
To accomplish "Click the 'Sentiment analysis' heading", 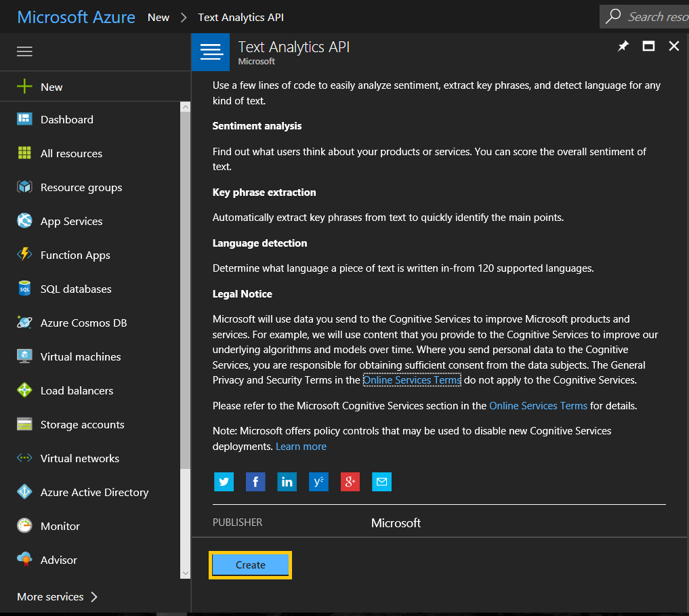I will coord(257,126).
